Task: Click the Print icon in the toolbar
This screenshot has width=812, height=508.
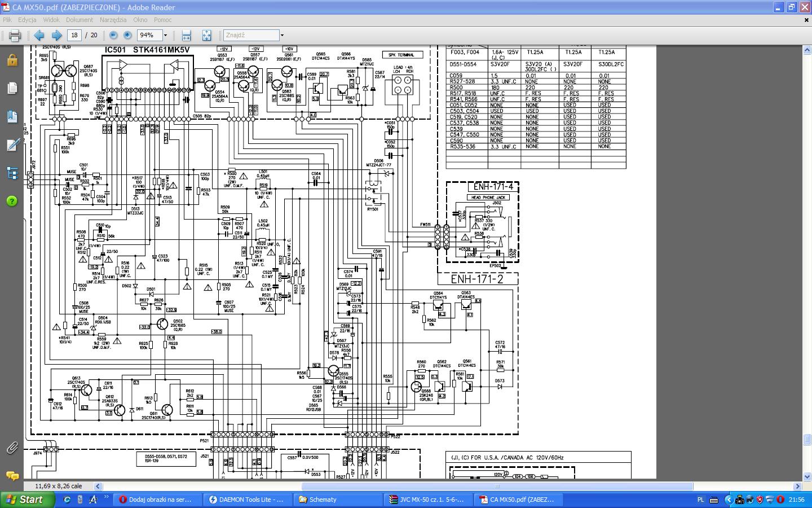Action: pos(15,35)
